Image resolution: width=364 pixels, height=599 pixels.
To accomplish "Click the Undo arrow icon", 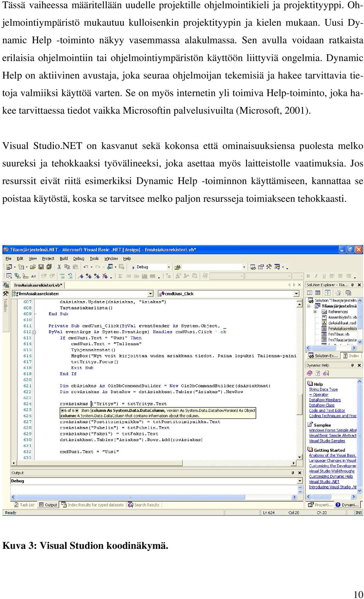I will [x=86, y=267].
